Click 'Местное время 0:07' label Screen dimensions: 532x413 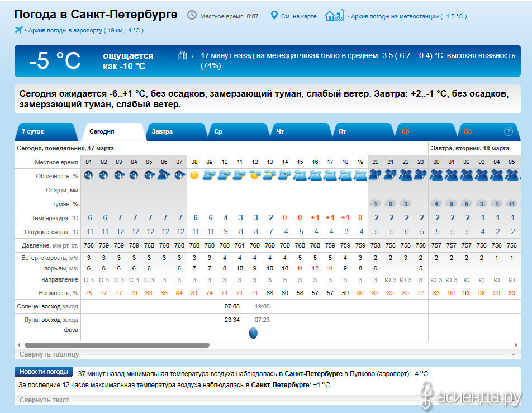(229, 16)
